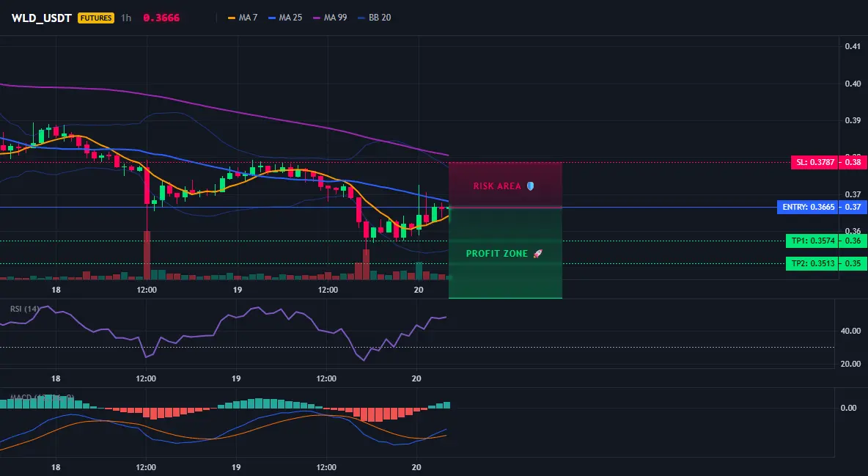The image size is (868, 476).
Task: Click the RSI (14) indicator label
Action: pos(24,309)
